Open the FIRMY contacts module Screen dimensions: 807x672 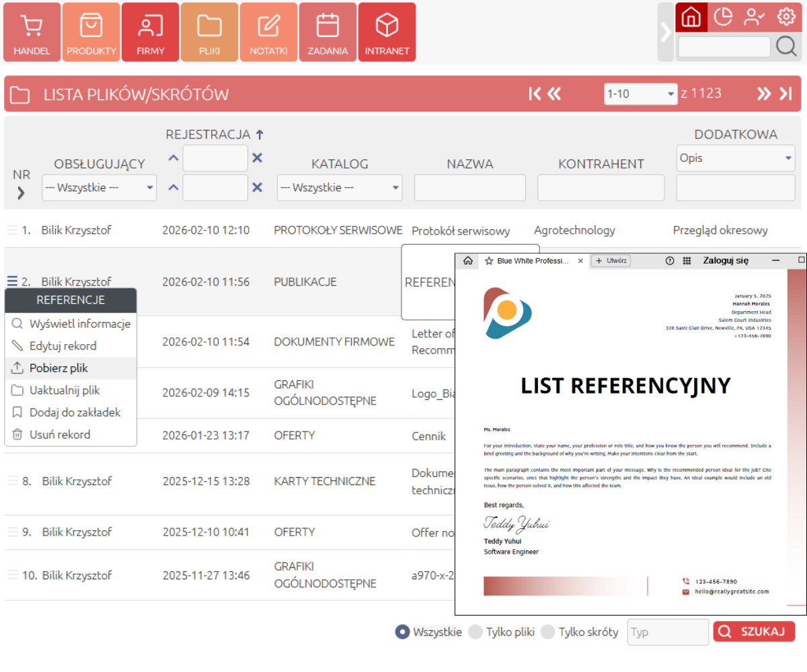[x=150, y=32]
